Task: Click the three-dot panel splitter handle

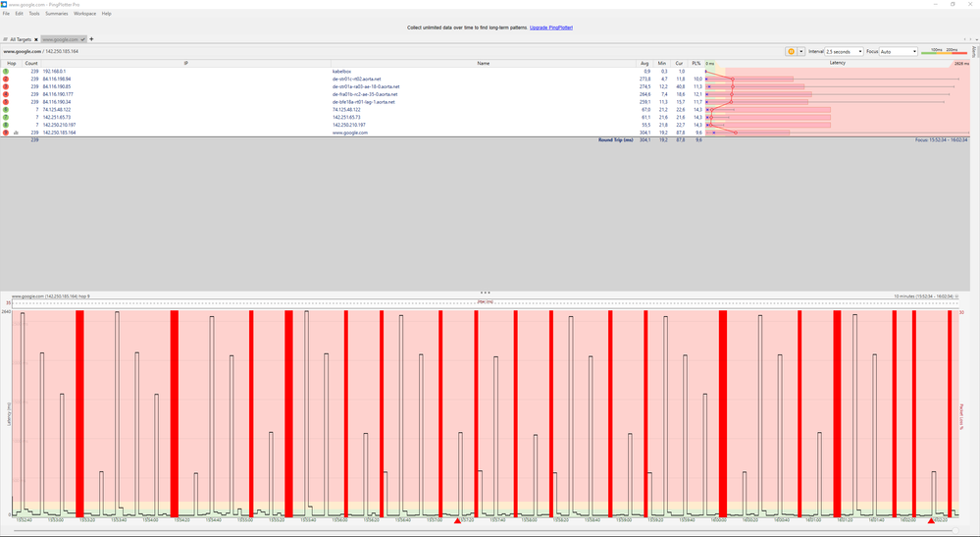Action: point(485,292)
